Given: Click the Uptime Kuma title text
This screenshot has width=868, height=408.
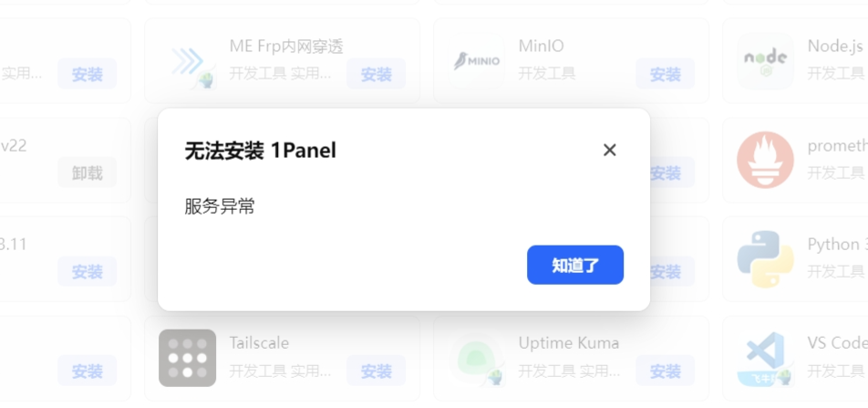Looking at the screenshot, I should (569, 343).
